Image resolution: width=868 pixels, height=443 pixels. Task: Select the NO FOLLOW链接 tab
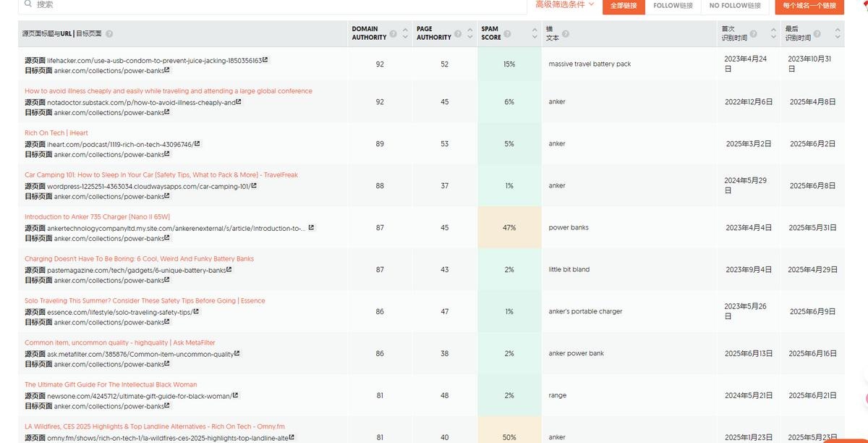[735, 6]
